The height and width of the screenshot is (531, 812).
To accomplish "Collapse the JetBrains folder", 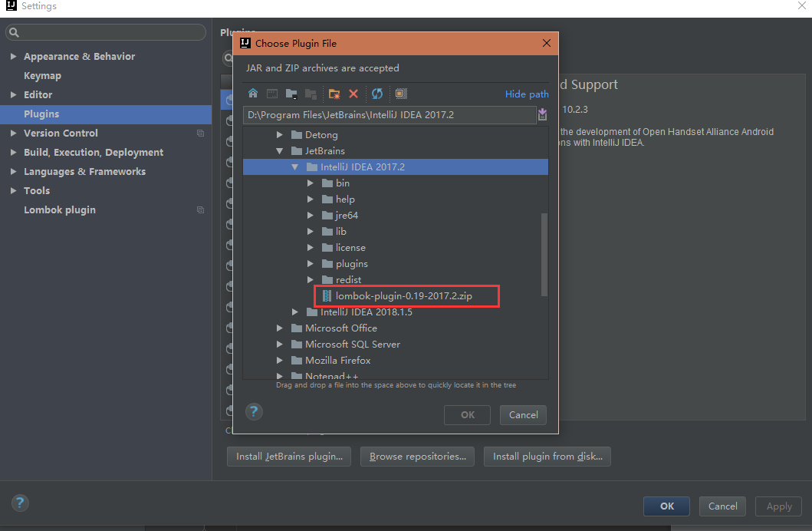I will [280, 150].
